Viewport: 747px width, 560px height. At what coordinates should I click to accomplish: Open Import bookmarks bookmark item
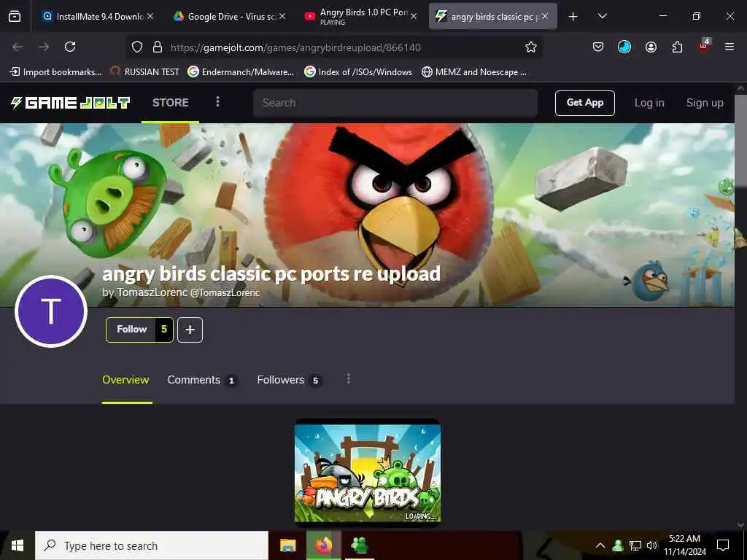55,72
